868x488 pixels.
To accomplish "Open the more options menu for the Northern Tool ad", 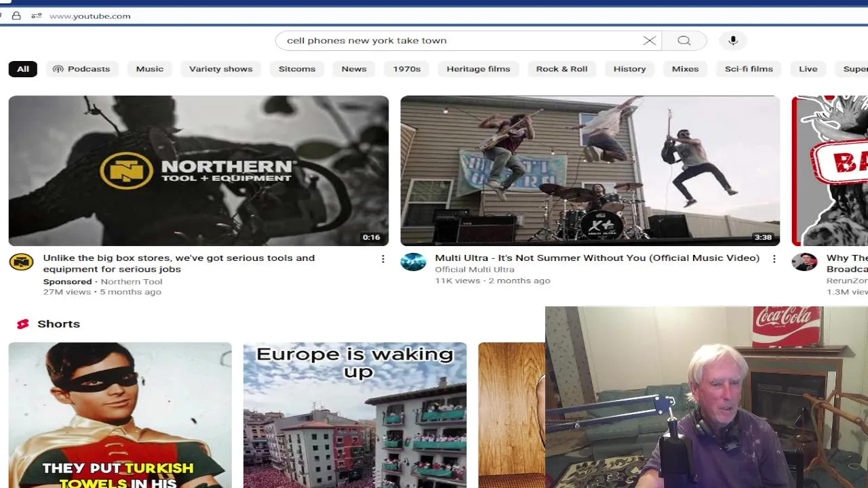I will pos(382,259).
